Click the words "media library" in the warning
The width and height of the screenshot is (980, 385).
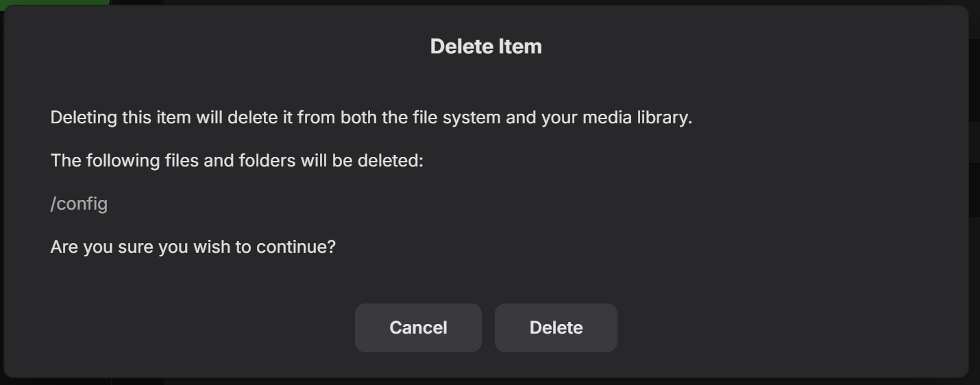[637, 117]
